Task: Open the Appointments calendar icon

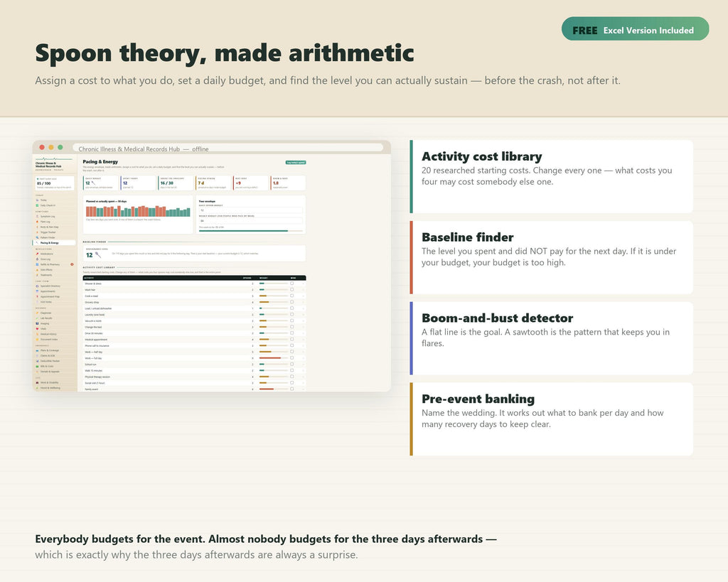Action: tap(37, 291)
